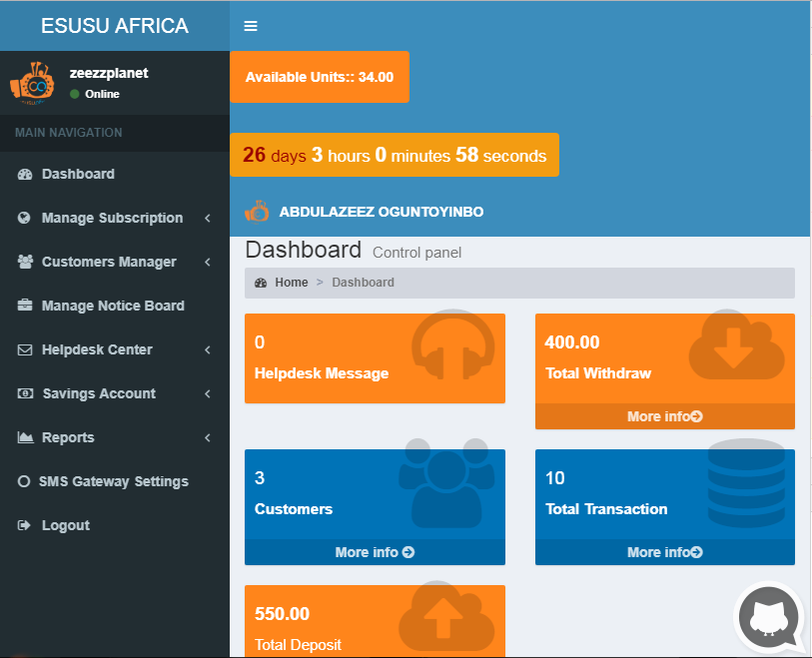Expand Helpdesk Center submenu chevron
The image size is (812, 658).
[208, 349]
